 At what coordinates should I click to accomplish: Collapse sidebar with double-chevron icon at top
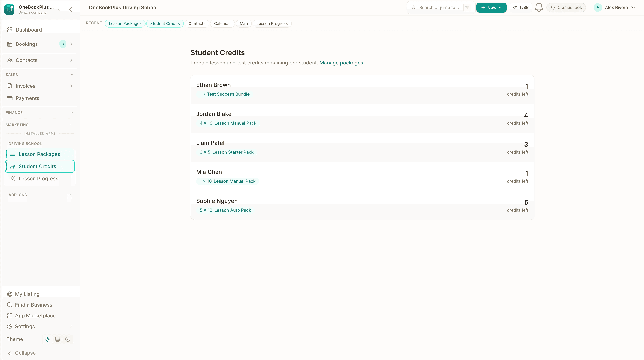pos(70,9)
